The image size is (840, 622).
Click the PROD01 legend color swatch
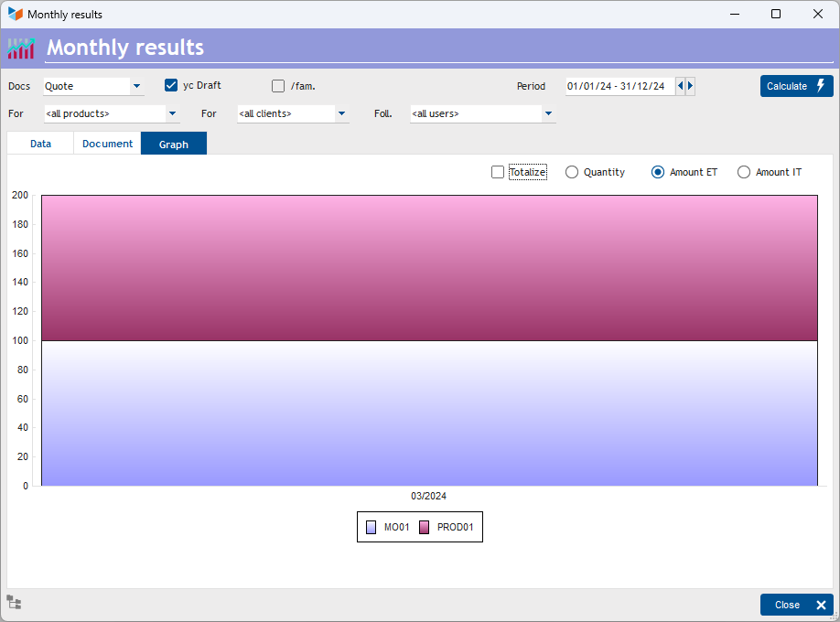pyautogui.click(x=425, y=528)
